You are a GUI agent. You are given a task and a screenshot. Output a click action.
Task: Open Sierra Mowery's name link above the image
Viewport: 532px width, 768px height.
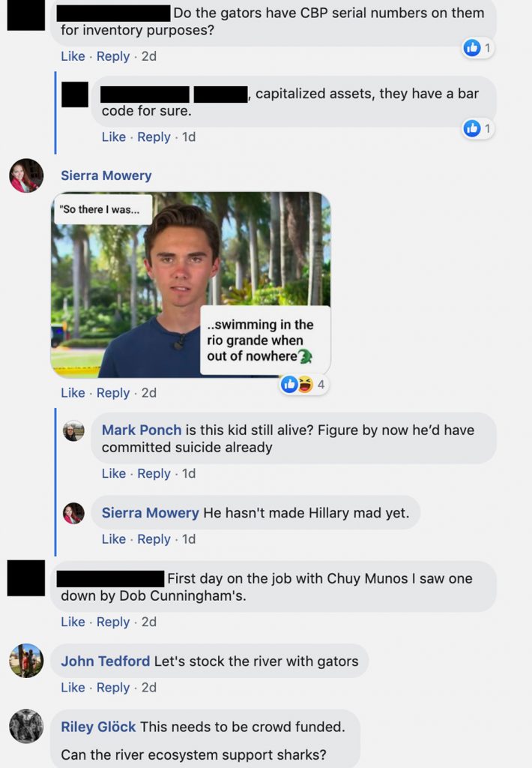pos(106,175)
